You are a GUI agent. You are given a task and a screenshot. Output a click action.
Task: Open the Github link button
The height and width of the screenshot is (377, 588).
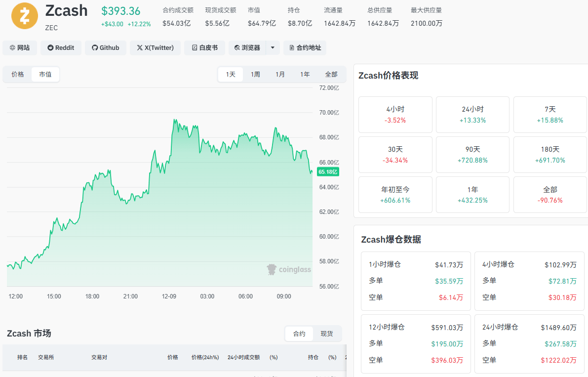105,47
